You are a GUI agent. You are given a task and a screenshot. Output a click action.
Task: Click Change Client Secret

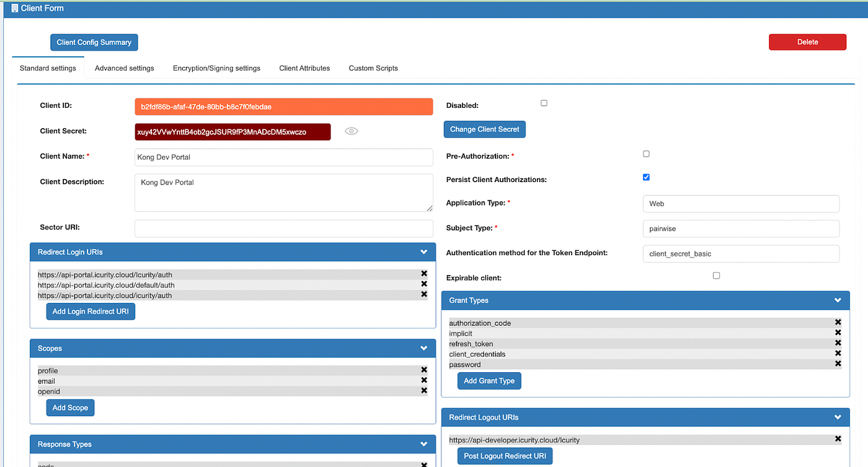(x=485, y=129)
